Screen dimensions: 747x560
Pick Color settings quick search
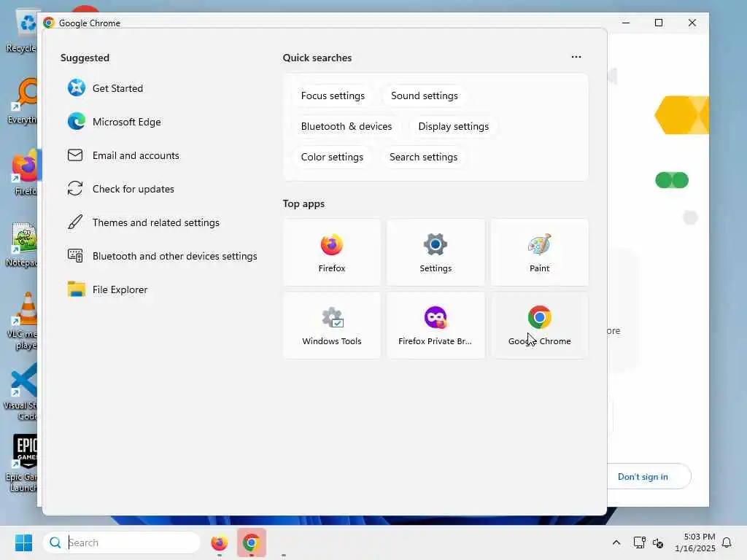332,157
